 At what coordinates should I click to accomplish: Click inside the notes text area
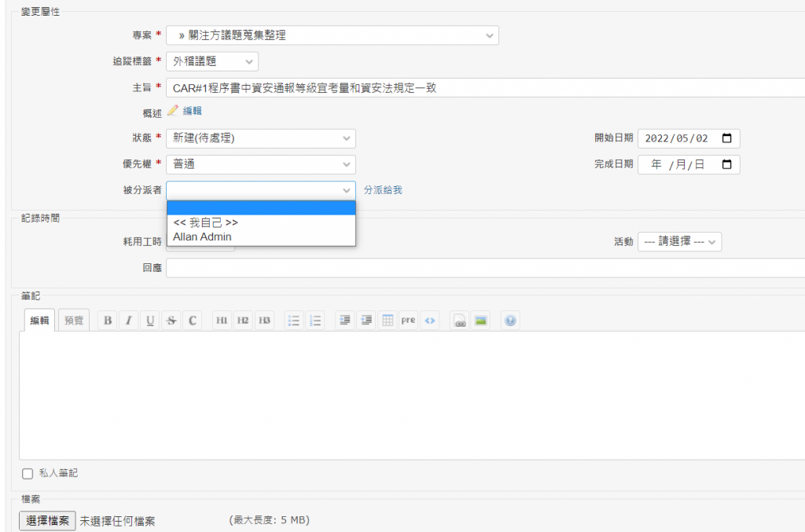click(412, 395)
